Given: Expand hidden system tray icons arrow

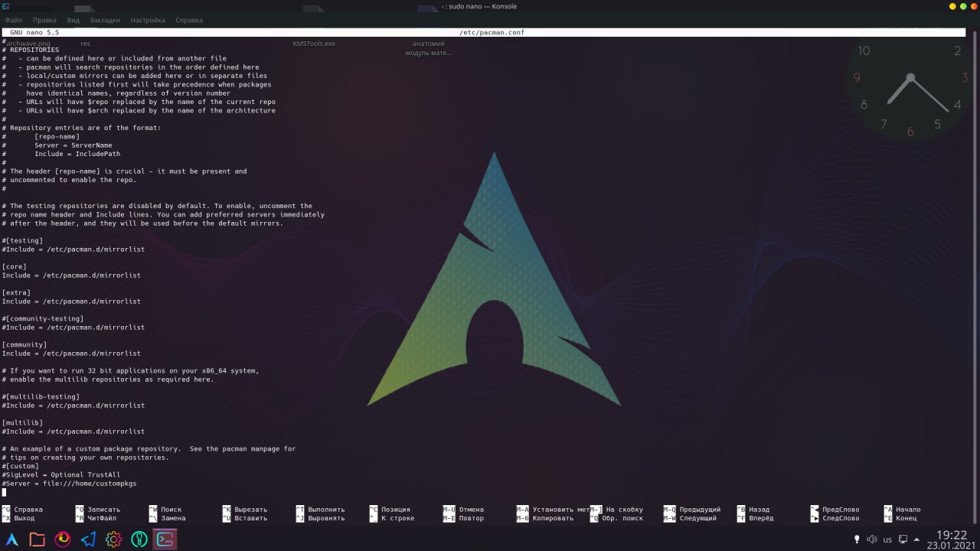Looking at the screenshot, I should tap(917, 540).
